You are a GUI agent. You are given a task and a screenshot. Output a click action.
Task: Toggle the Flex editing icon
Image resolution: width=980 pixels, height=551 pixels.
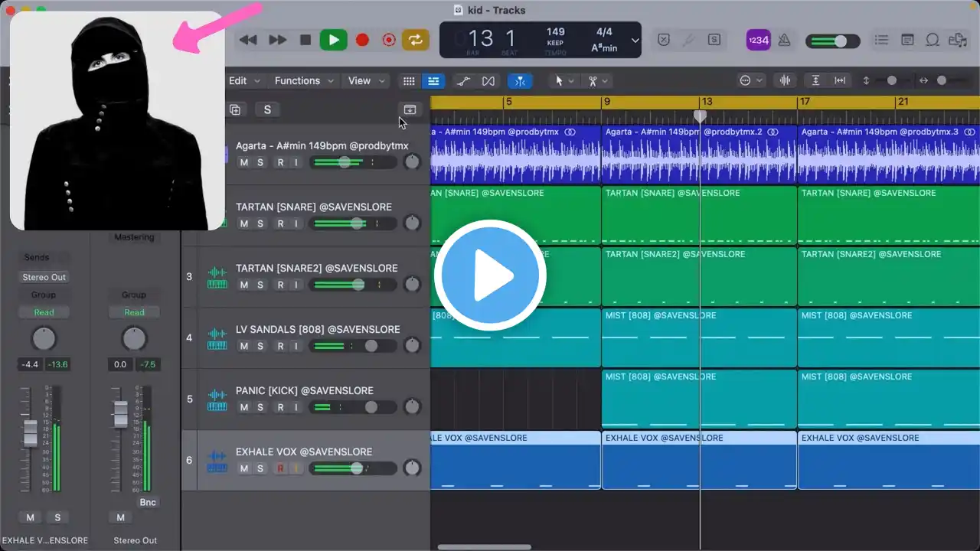[x=488, y=80]
